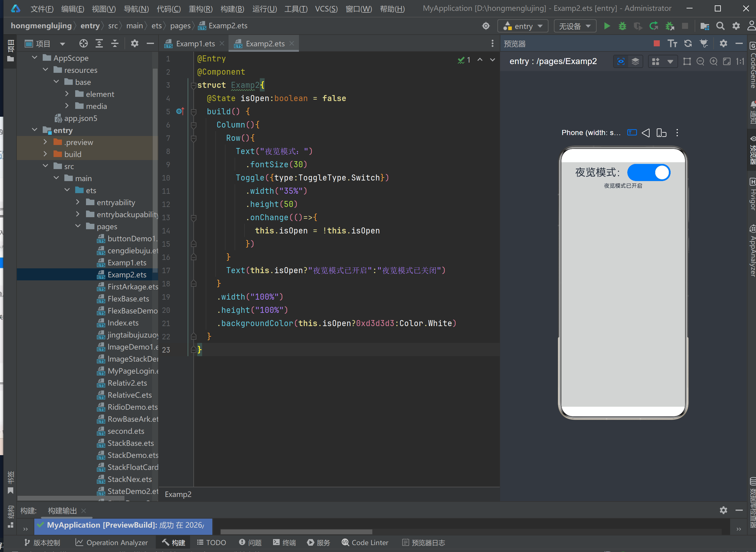
Task: Reset the preview zoom to 1:1
Action: coord(740,61)
